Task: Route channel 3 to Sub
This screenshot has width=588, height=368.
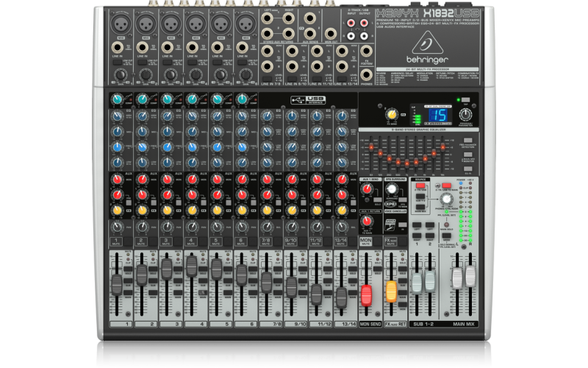Action: (x=178, y=280)
